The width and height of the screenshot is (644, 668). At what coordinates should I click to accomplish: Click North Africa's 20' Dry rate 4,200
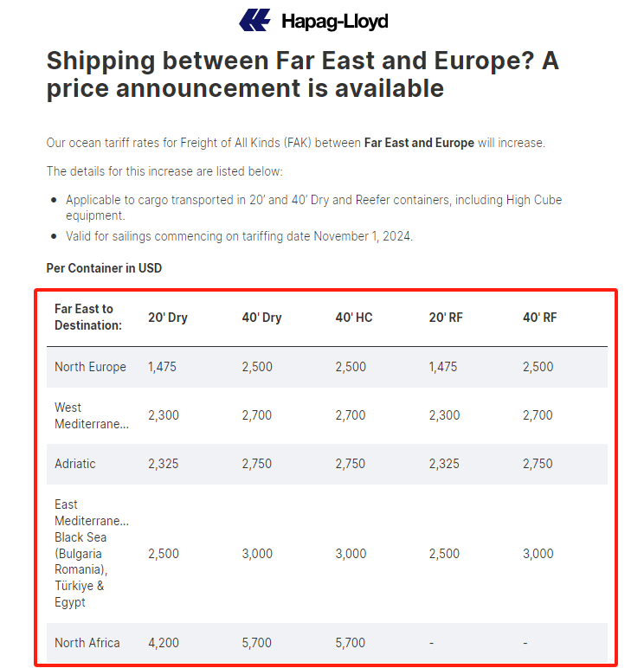[x=164, y=643]
